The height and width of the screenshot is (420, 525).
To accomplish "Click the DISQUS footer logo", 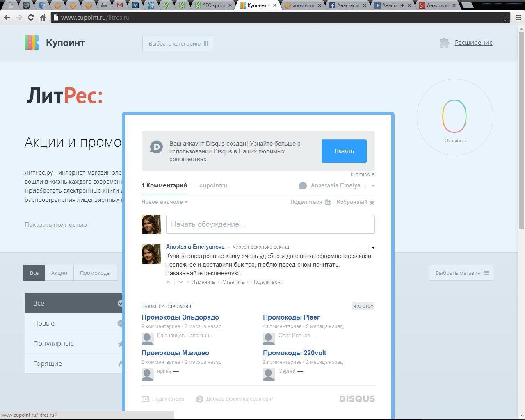I will point(357,399).
